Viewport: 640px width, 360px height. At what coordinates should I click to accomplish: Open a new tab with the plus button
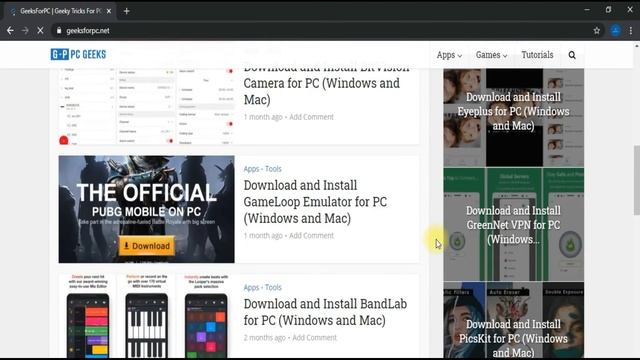[127, 11]
